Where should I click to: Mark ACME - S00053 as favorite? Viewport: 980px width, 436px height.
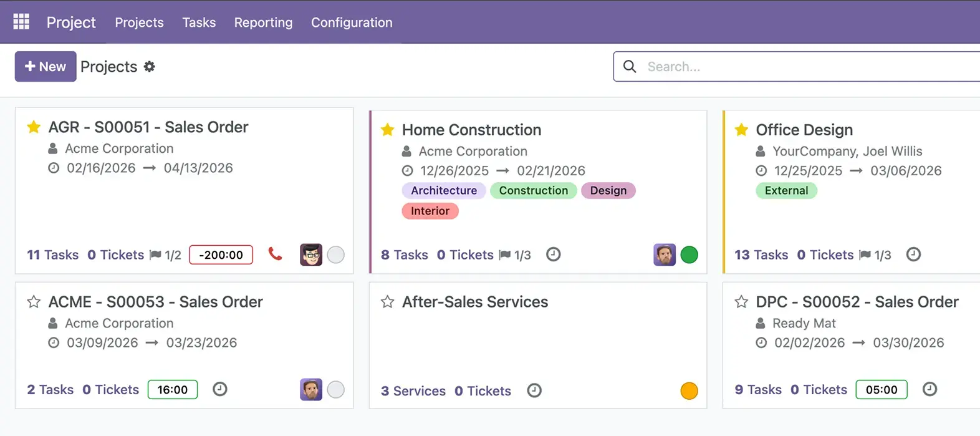(x=34, y=302)
